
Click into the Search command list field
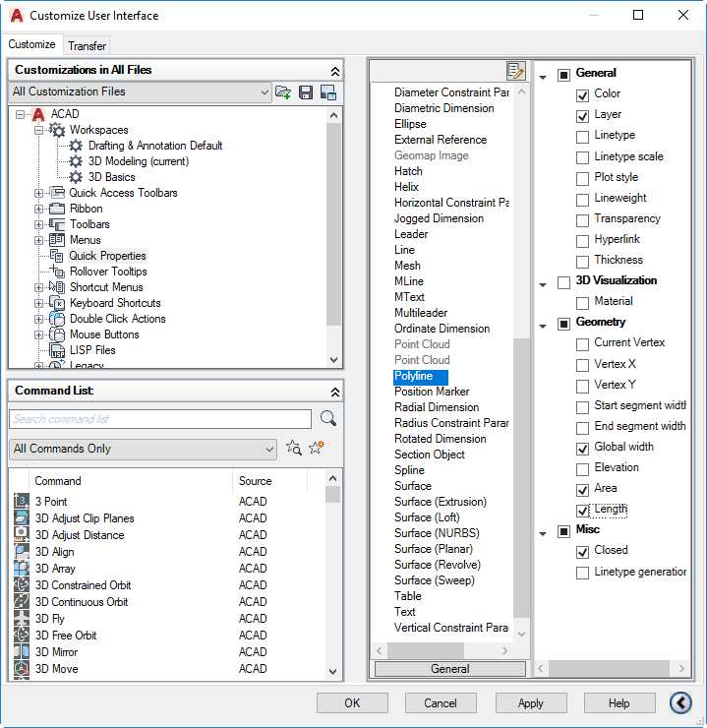click(160, 419)
